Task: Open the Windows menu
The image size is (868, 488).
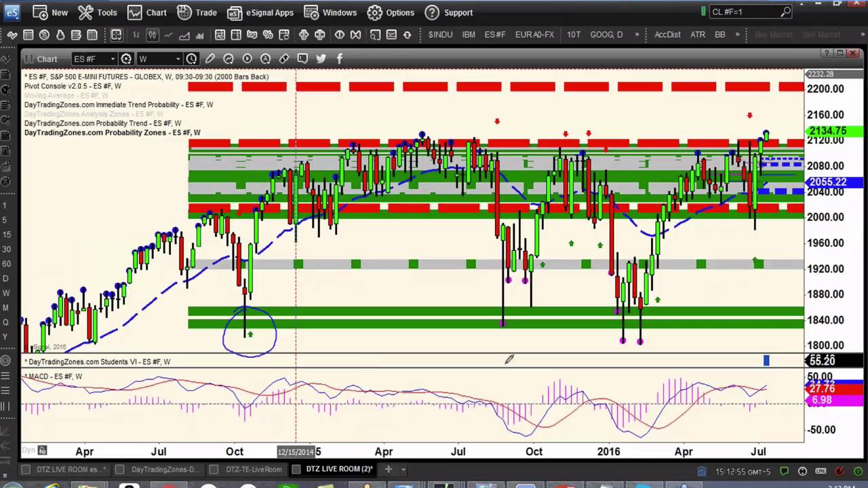Action: point(330,12)
